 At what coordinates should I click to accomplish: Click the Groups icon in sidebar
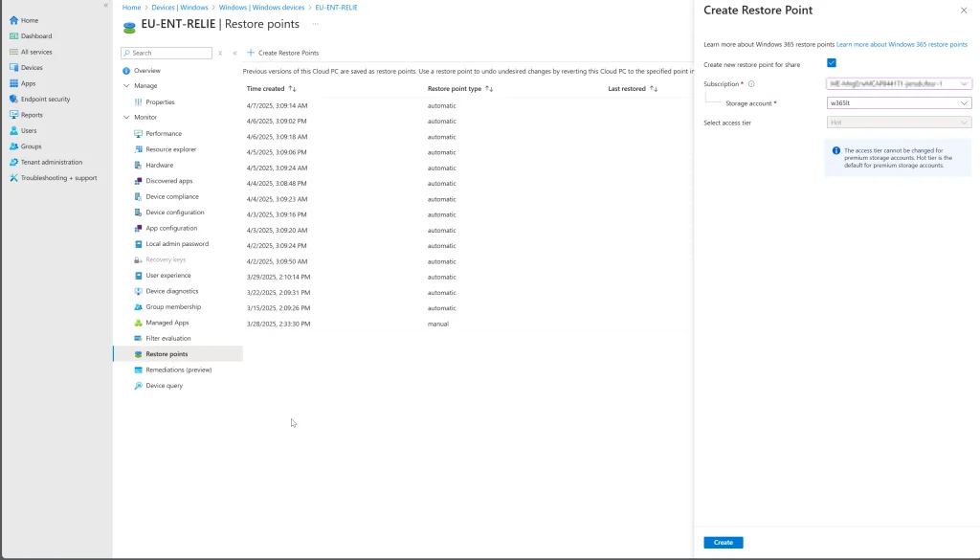pos(13,146)
